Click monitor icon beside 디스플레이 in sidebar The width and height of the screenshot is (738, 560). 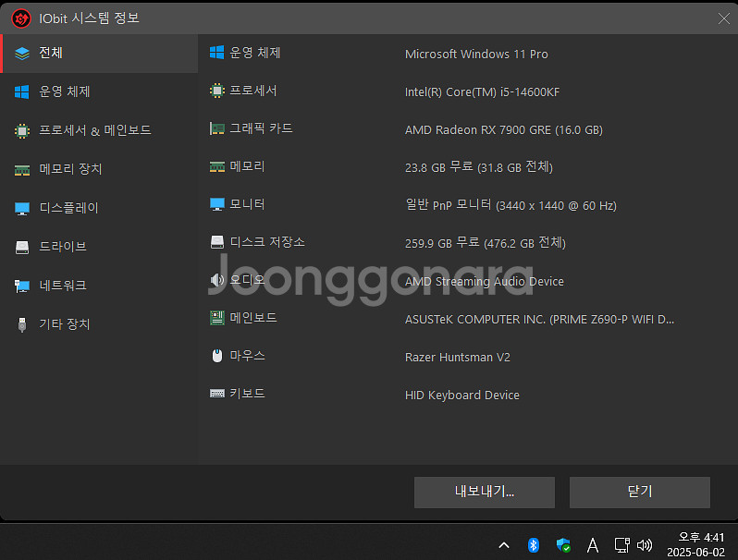(x=22, y=208)
